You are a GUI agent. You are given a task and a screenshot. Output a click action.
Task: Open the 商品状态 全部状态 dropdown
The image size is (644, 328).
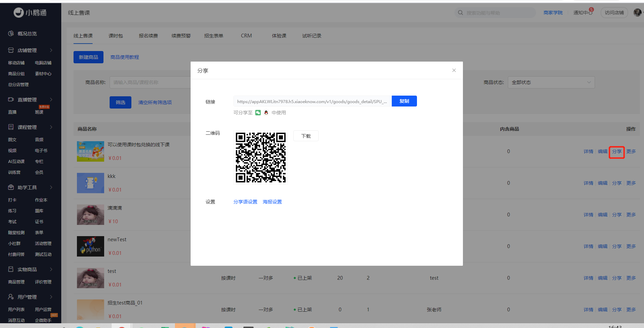(x=551, y=82)
